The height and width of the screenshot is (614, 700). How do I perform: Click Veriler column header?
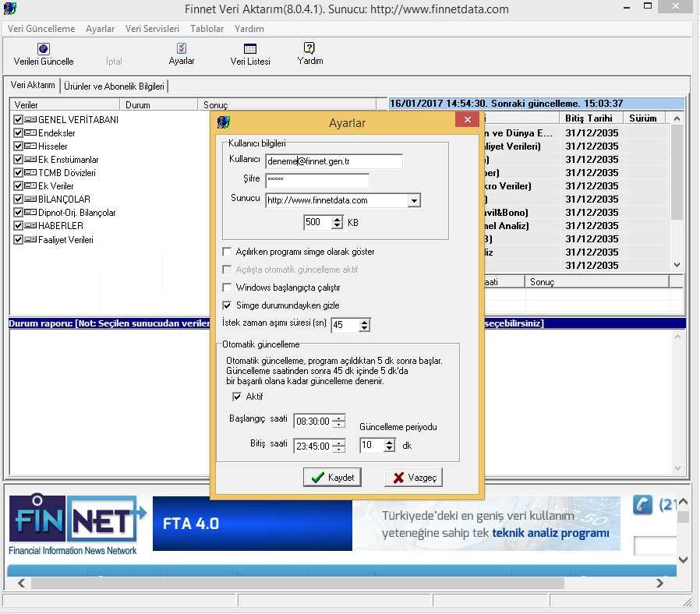65,105
